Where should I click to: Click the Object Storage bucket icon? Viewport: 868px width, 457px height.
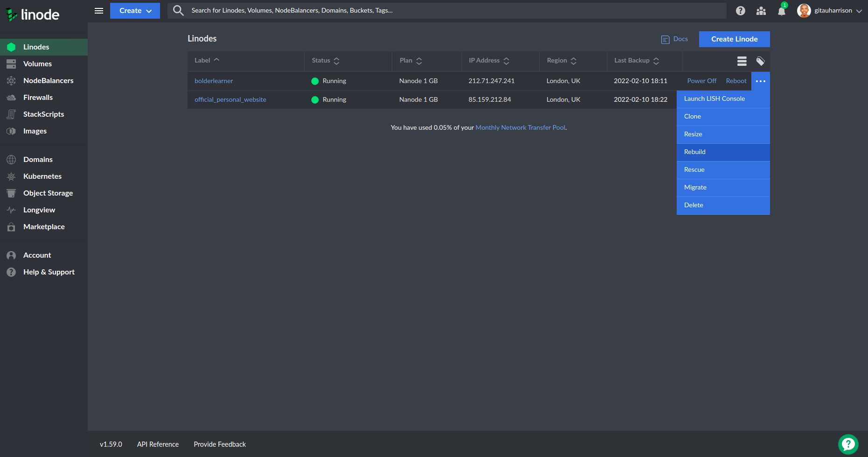[x=11, y=193]
